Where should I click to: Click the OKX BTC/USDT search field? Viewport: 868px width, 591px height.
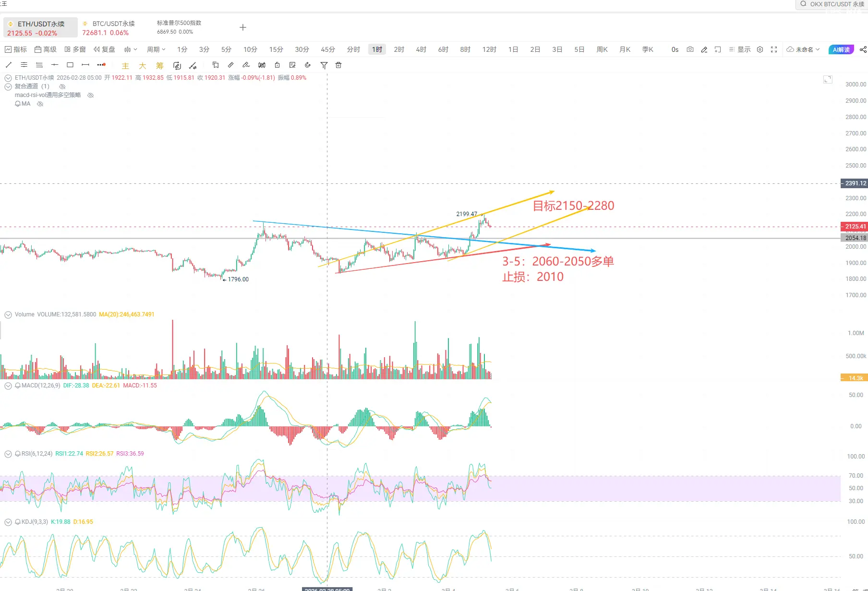[832, 4]
